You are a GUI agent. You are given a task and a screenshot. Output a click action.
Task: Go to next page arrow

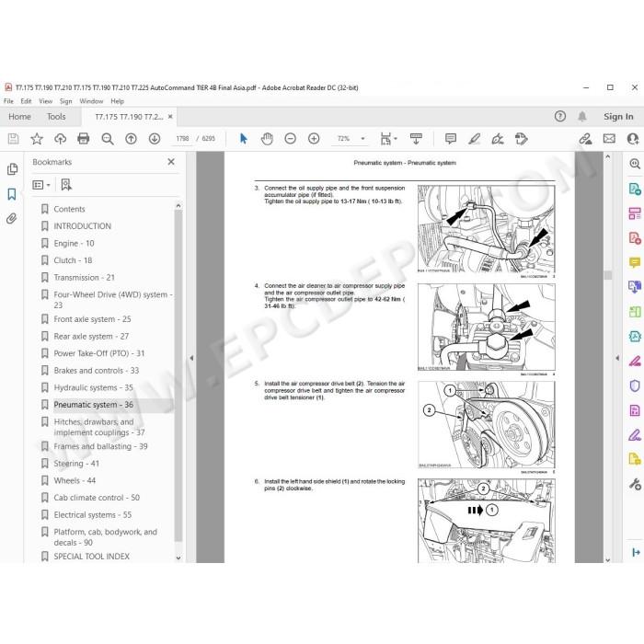click(x=155, y=139)
